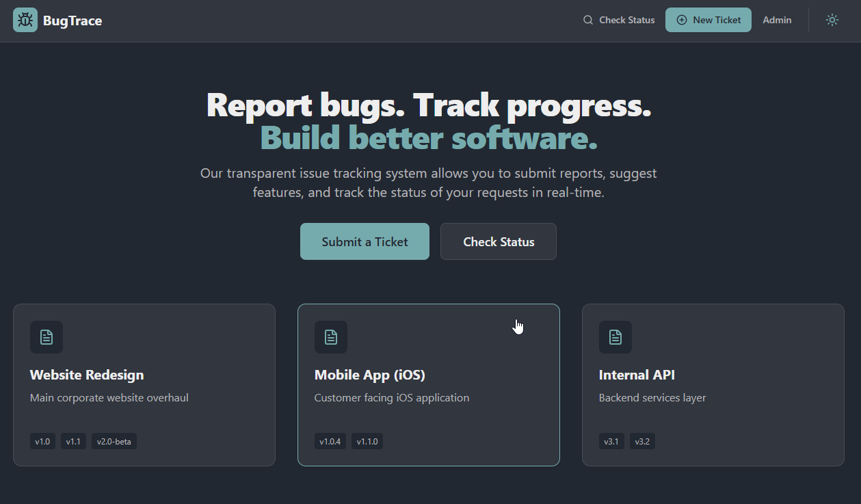Image resolution: width=861 pixels, height=504 pixels.
Task: Select the v1.0 version tag
Action: coord(42,441)
